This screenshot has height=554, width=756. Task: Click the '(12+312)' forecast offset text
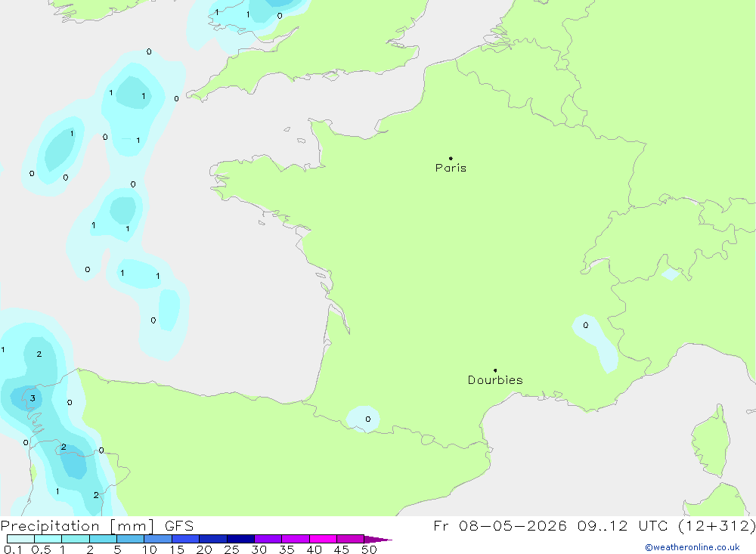pos(717,525)
